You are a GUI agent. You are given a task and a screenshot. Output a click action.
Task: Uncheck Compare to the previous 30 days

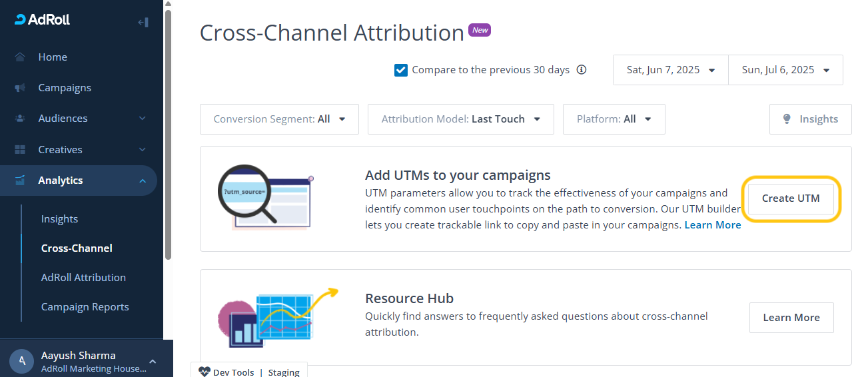tap(401, 70)
